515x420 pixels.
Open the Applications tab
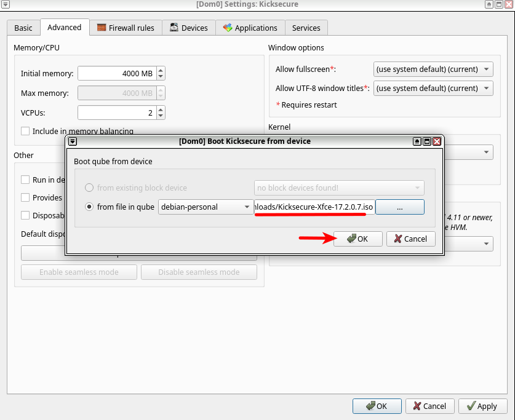(x=250, y=28)
